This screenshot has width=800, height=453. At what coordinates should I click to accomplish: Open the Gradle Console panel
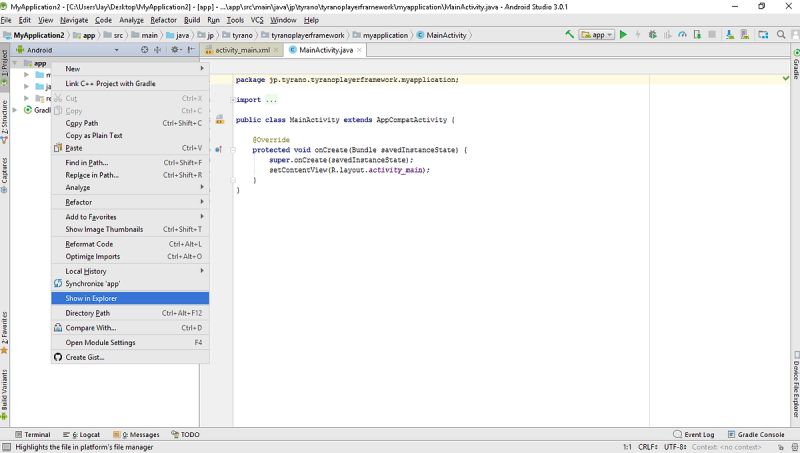756,435
